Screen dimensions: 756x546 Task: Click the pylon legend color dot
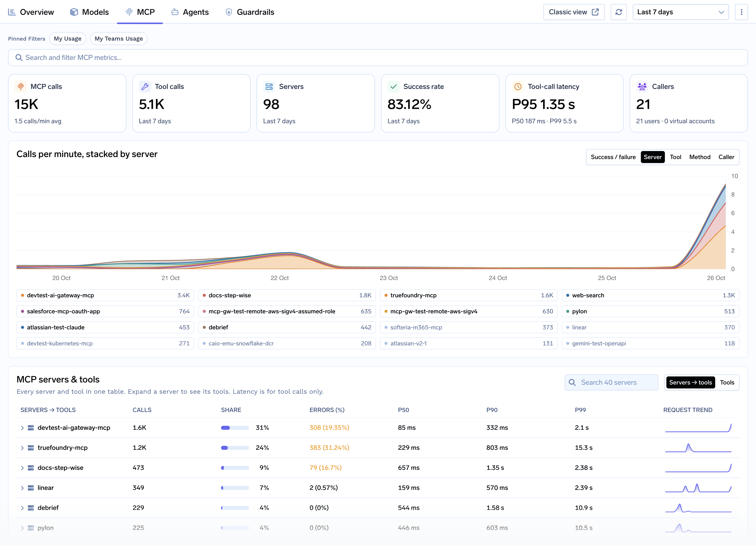(x=568, y=311)
